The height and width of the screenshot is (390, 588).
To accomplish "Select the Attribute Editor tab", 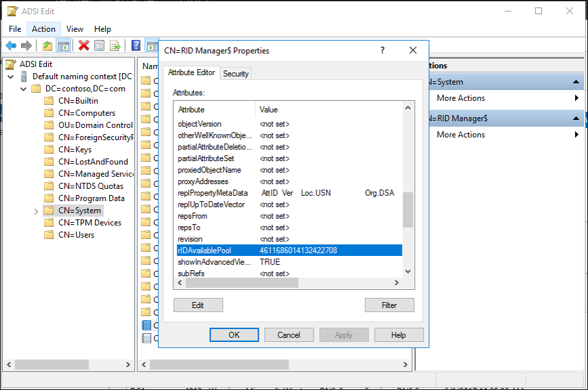I will coord(191,72).
